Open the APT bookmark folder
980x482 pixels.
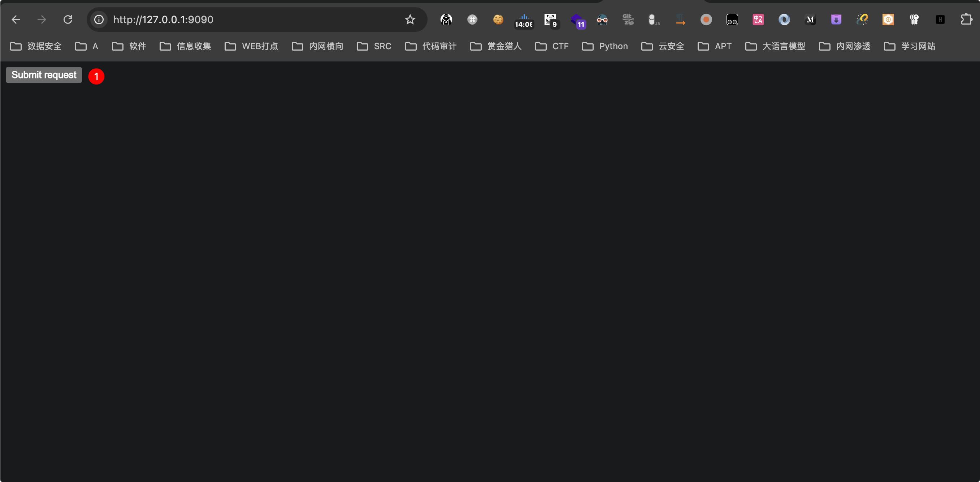(x=715, y=46)
